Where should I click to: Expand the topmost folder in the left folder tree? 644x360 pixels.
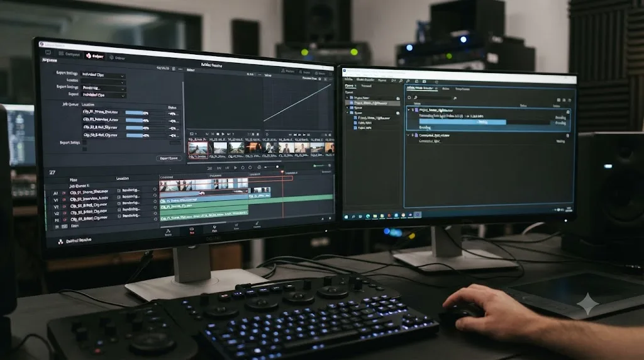[348, 98]
